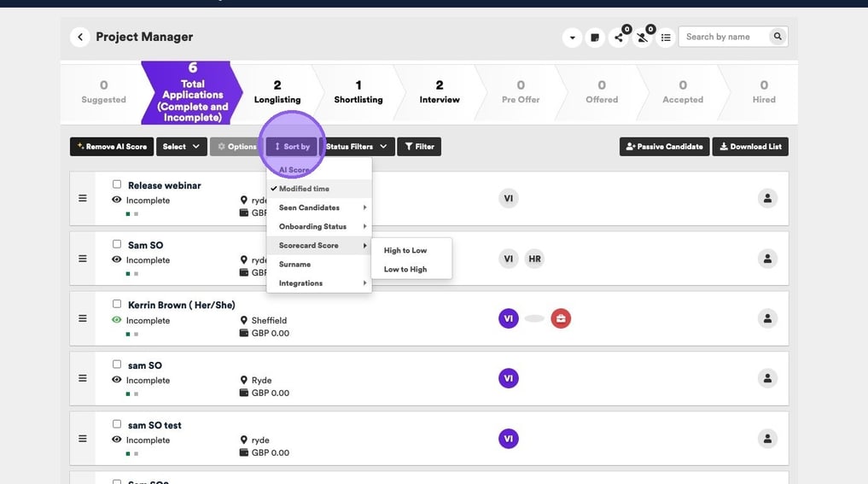
Task: Click the search magnifier icon
Action: 777,37
